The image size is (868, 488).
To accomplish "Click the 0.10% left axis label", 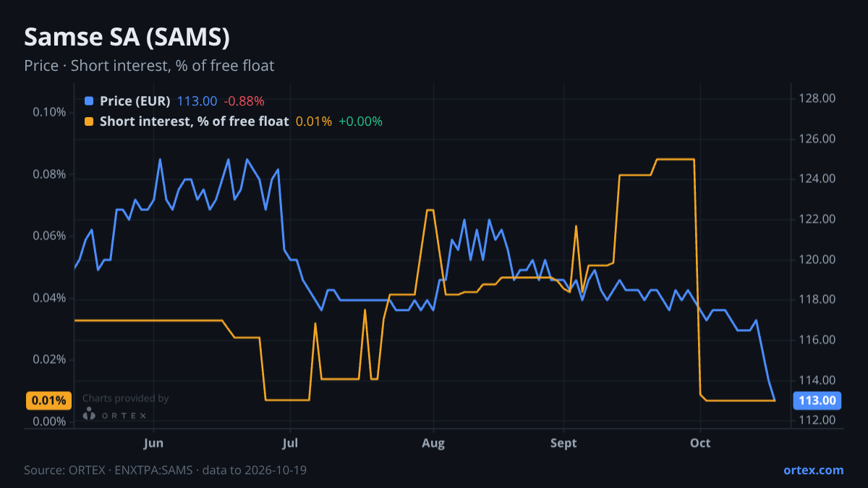I will point(49,112).
